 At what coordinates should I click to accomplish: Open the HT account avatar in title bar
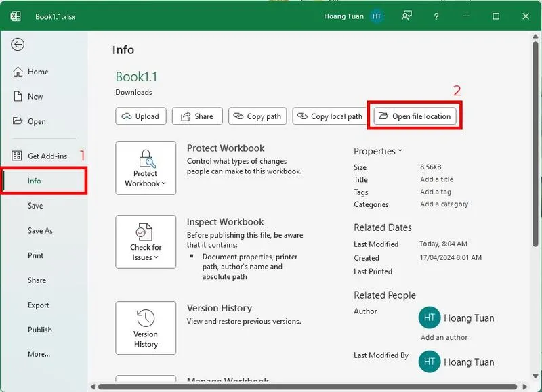point(377,16)
